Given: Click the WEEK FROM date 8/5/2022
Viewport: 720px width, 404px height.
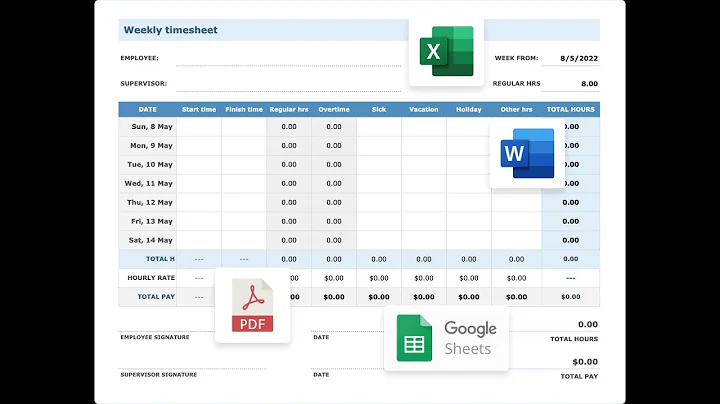Looking at the screenshot, I should [x=579, y=58].
